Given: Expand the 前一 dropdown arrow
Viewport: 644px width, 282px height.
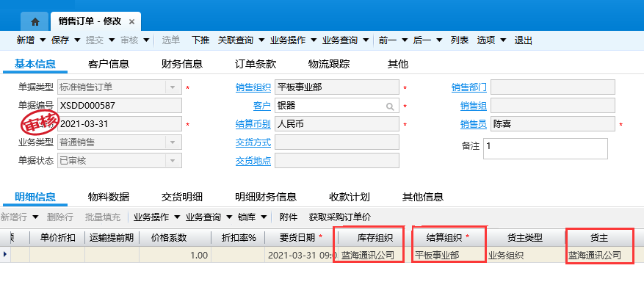Looking at the screenshot, I should [x=405, y=40].
